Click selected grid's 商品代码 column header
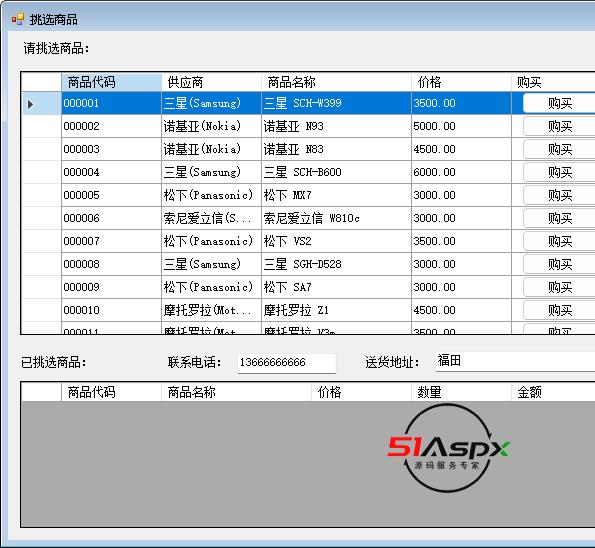 coord(112,392)
